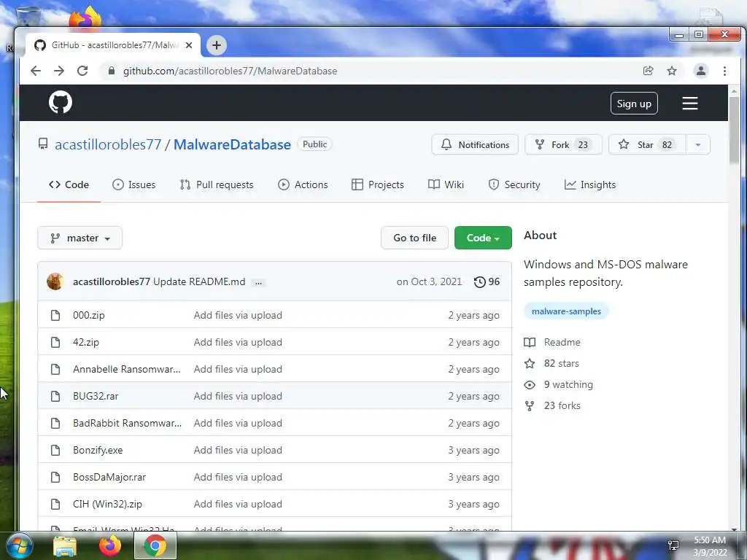Click the eye icon beside 9 watching
The width and height of the screenshot is (747, 560).
pos(530,385)
